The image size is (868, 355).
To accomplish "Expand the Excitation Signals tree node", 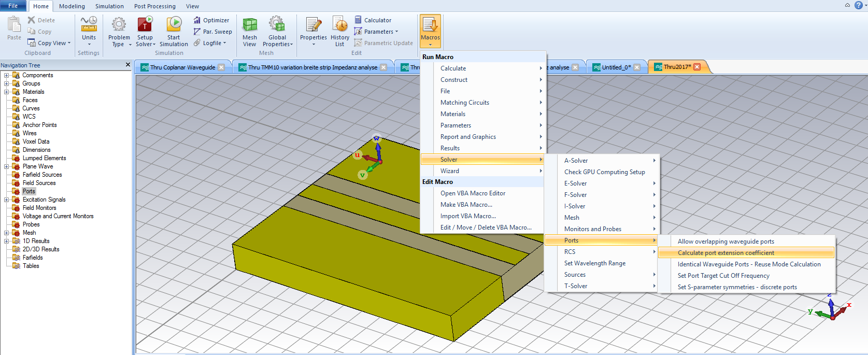I will [6, 200].
